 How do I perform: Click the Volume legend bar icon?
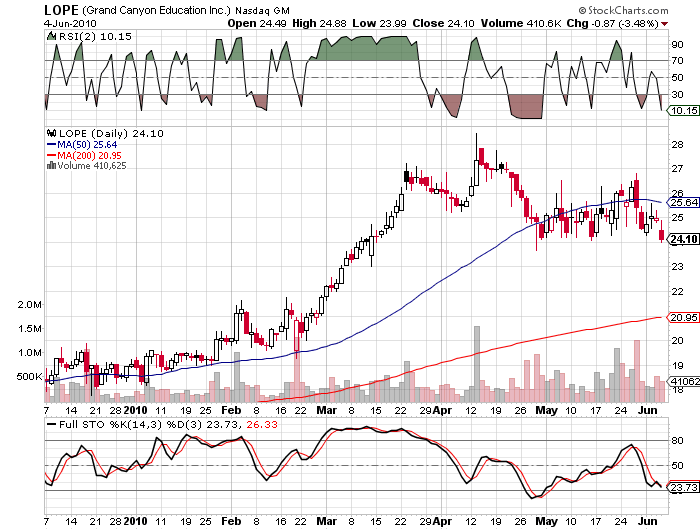[x=51, y=166]
